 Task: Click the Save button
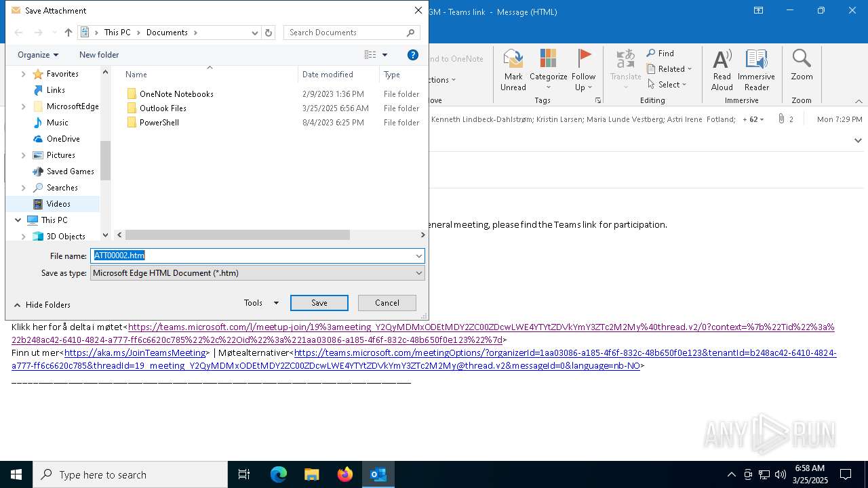319,303
